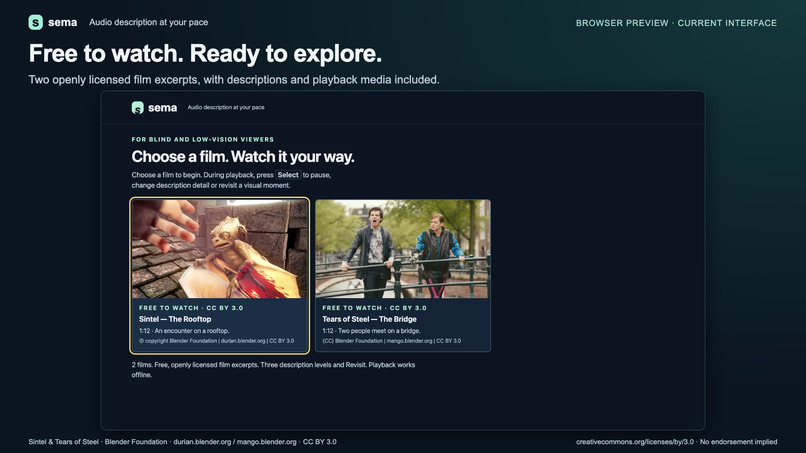
Task: Click the sema logo icon inside the preview window
Action: (x=137, y=107)
